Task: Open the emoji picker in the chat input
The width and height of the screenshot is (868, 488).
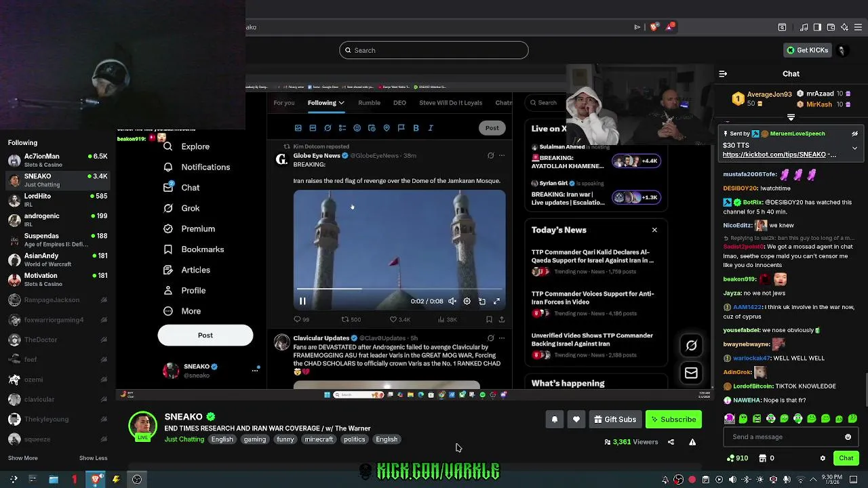Action: (848, 437)
